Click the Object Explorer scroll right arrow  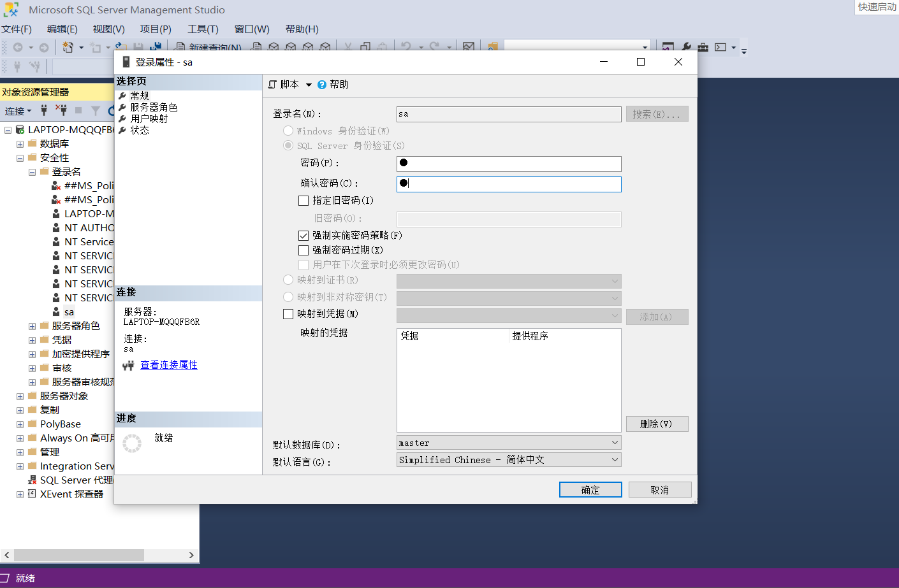point(191,555)
